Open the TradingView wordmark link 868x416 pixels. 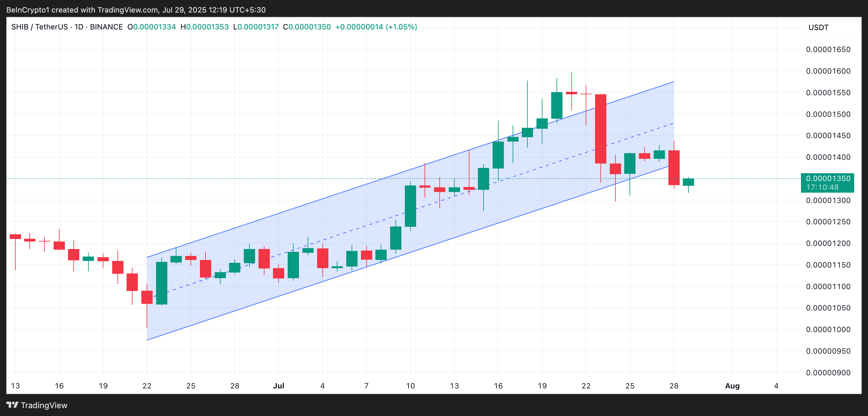pos(44,405)
